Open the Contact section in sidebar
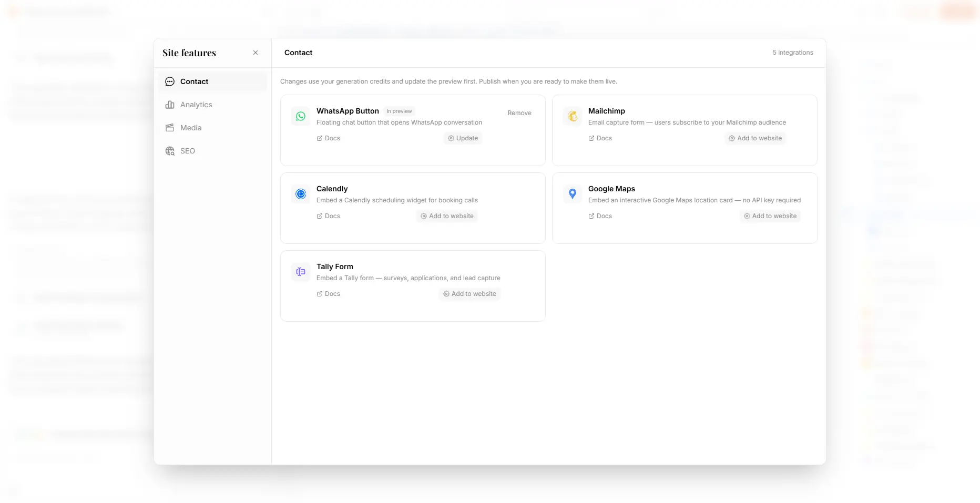Viewport: 980px width, 503px height. [x=212, y=81]
